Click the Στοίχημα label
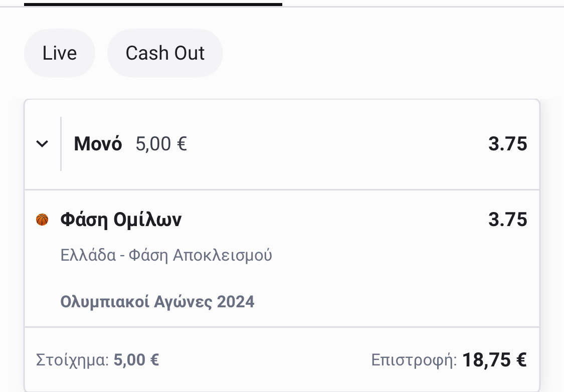 (72, 360)
